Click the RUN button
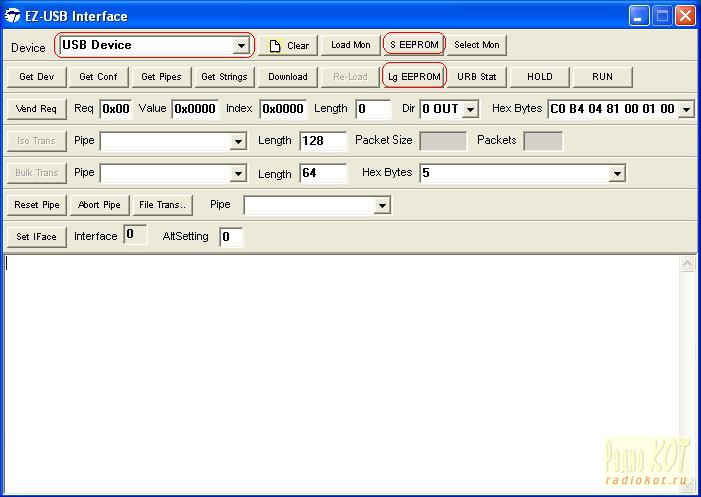This screenshot has height=497, width=701. 602,77
